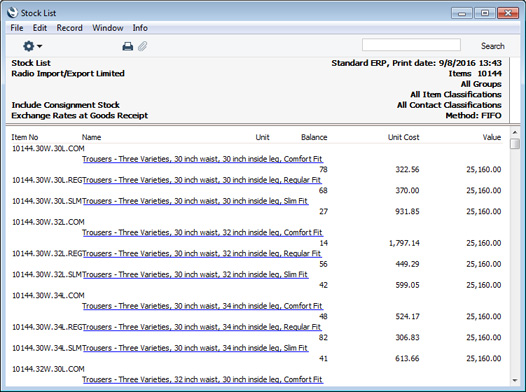
Task: Open the gear operations menu
Action: [x=32, y=46]
